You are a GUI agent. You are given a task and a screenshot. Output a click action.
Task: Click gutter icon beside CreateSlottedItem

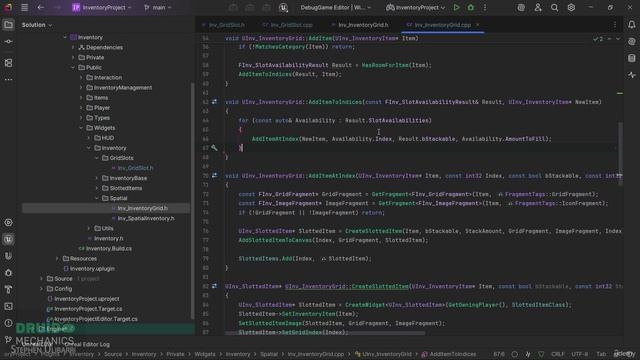pos(215,286)
